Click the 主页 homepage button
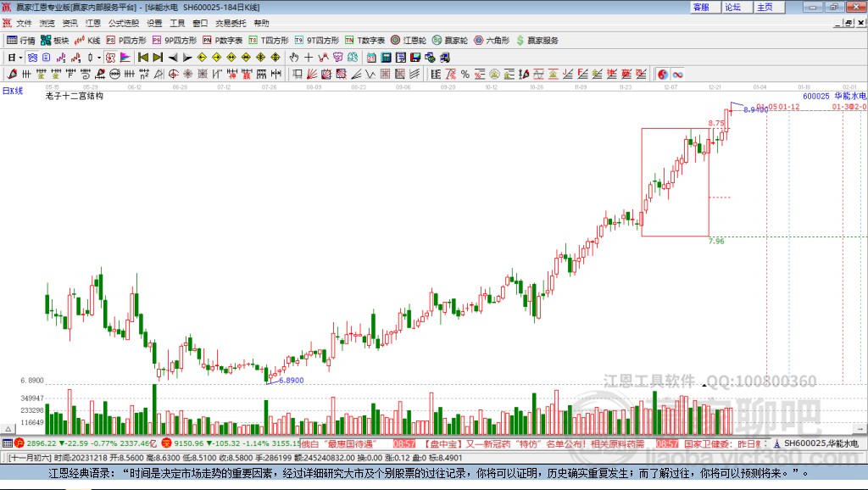The width and height of the screenshot is (868, 490). pos(764,7)
